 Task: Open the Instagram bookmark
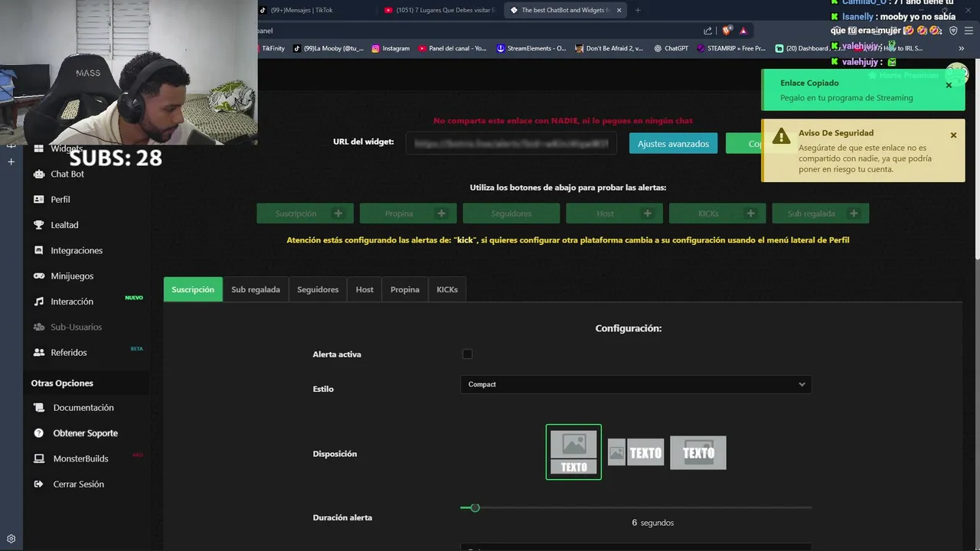tap(390, 48)
